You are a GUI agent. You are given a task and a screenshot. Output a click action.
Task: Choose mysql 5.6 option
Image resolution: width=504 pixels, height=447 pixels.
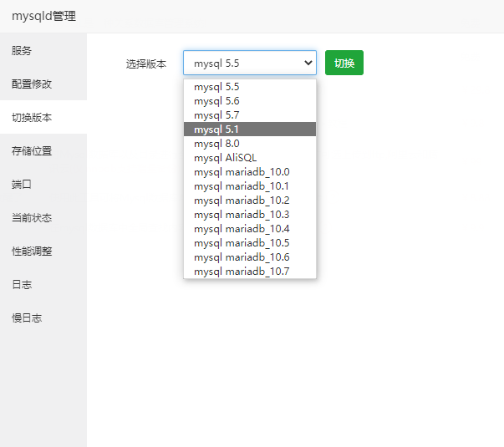(x=250, y=101)
